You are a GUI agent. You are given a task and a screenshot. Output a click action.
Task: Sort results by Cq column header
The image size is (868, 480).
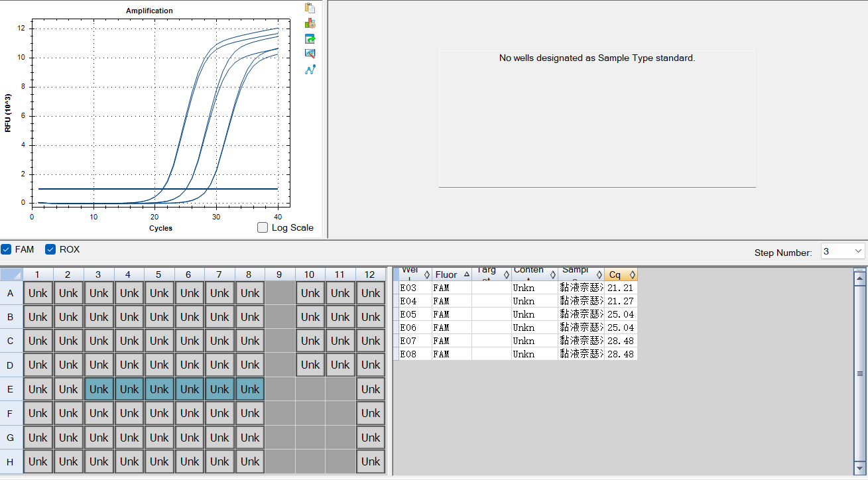(621, 274)
